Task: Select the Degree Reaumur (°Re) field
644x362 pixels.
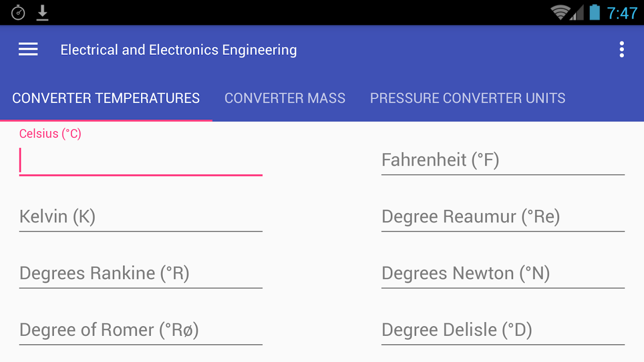Action: 503,217
